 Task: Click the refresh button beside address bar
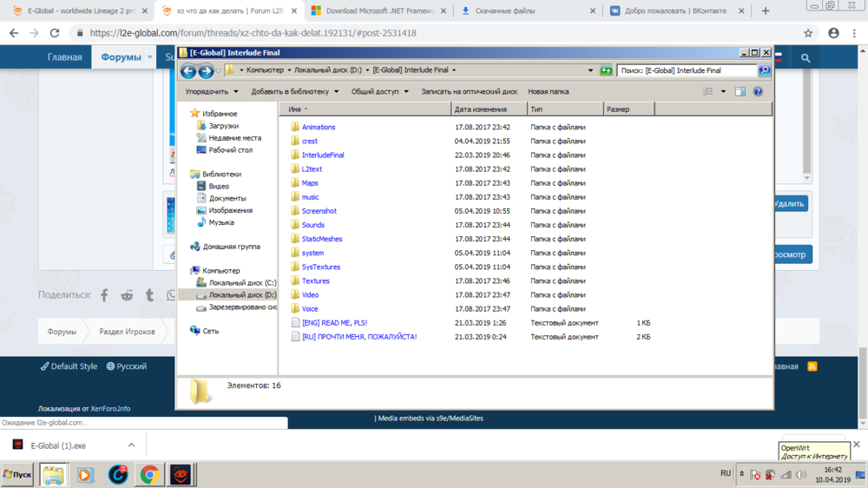pos(606,70)
